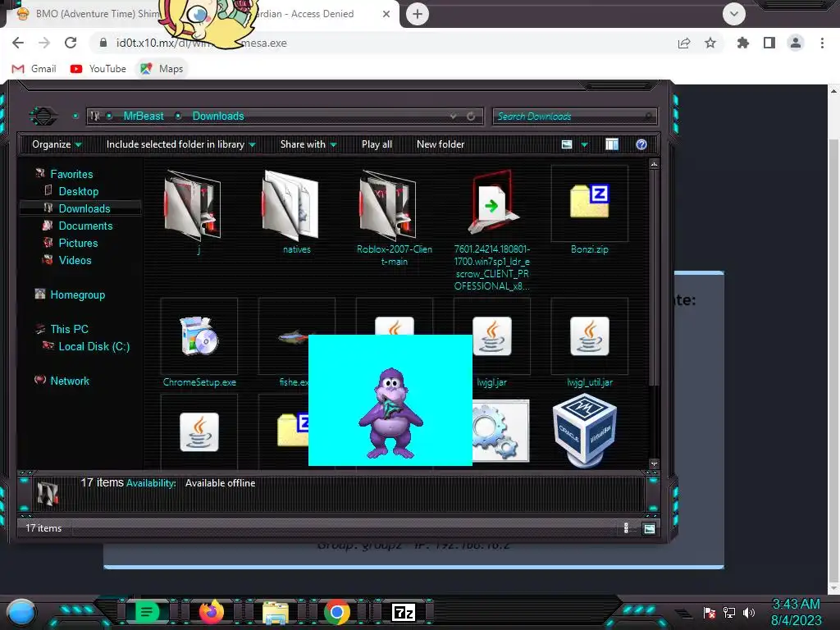
Task: Click New folder in the toolbar
Action: pyautogui.click(x=441, y=144)
